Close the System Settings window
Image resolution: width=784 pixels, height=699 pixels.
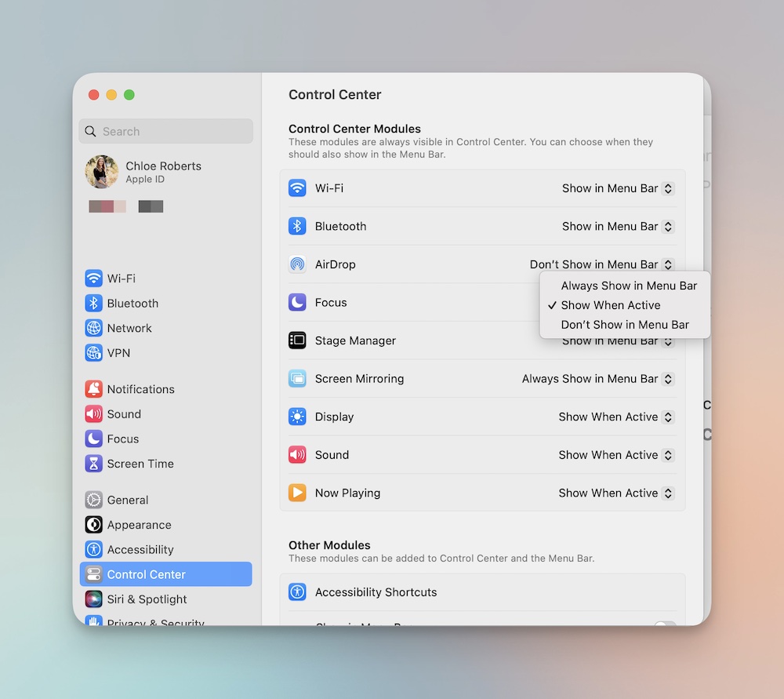(x=93, y=95)
